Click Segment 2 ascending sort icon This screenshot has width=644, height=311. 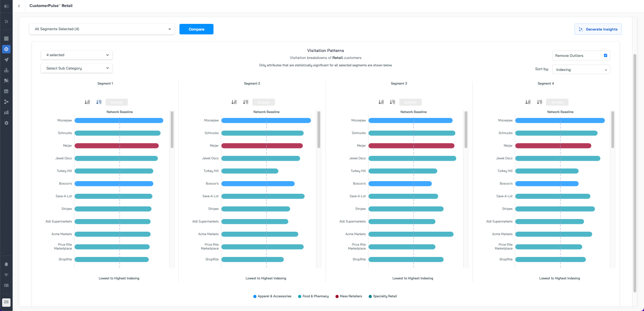point(234,102)
